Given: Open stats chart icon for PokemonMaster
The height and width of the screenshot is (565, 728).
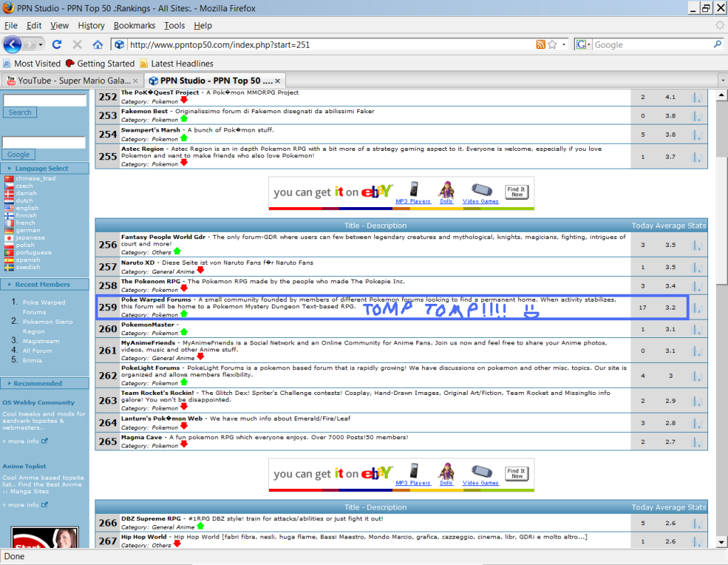Looking at the screenshot, I should (x=697, y=329).
